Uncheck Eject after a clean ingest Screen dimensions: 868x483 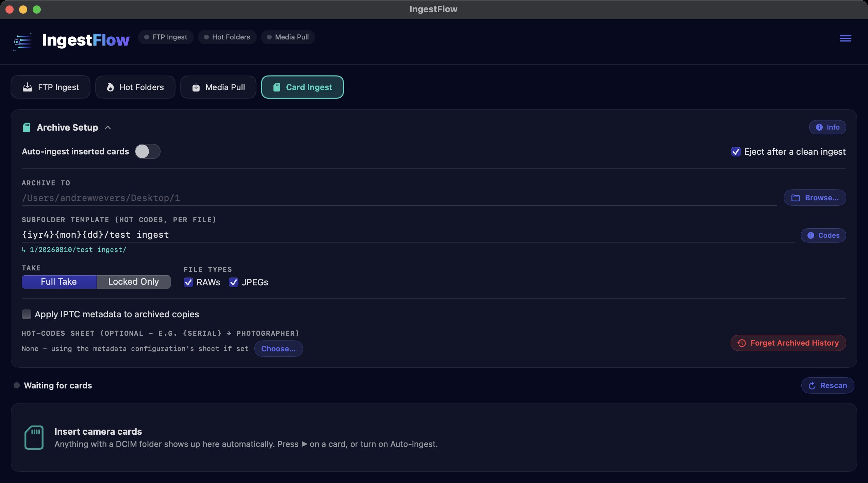click(x=736, y=152)
